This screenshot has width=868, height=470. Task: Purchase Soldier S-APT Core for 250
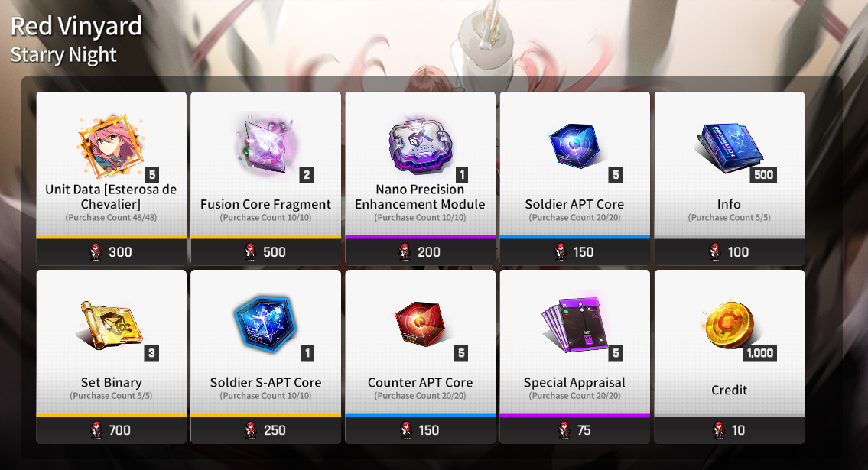265,430
